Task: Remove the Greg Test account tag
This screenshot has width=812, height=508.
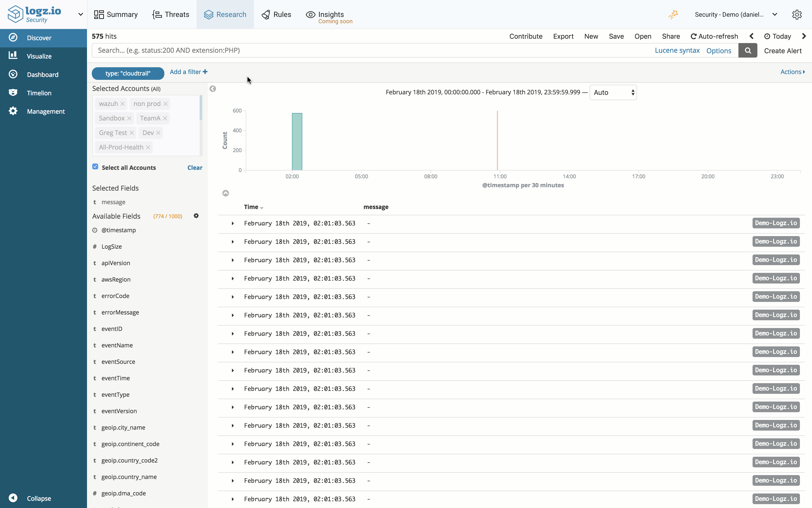Action: 131,133
